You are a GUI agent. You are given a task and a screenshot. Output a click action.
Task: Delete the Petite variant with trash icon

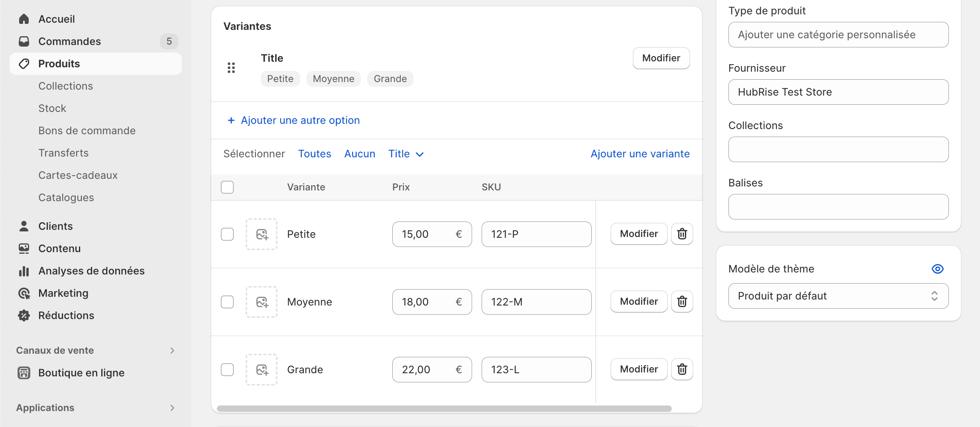pos(682,234)
